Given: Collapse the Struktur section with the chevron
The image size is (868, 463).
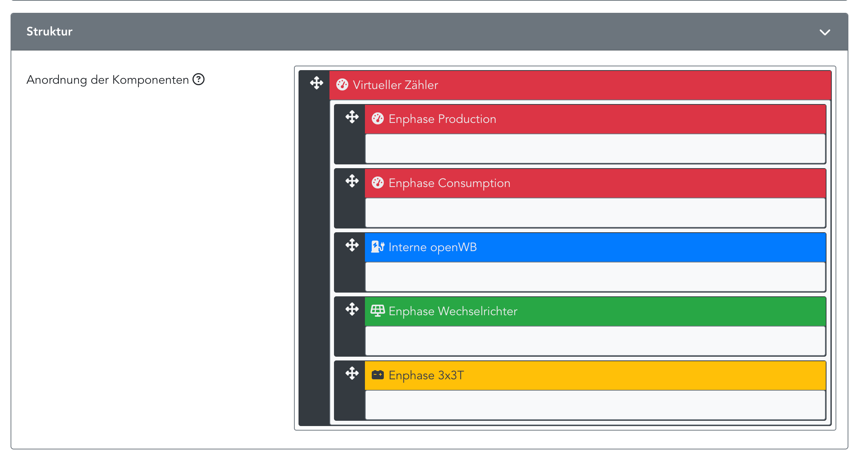Looking at the screenshot, I should [x=825, y=32].
